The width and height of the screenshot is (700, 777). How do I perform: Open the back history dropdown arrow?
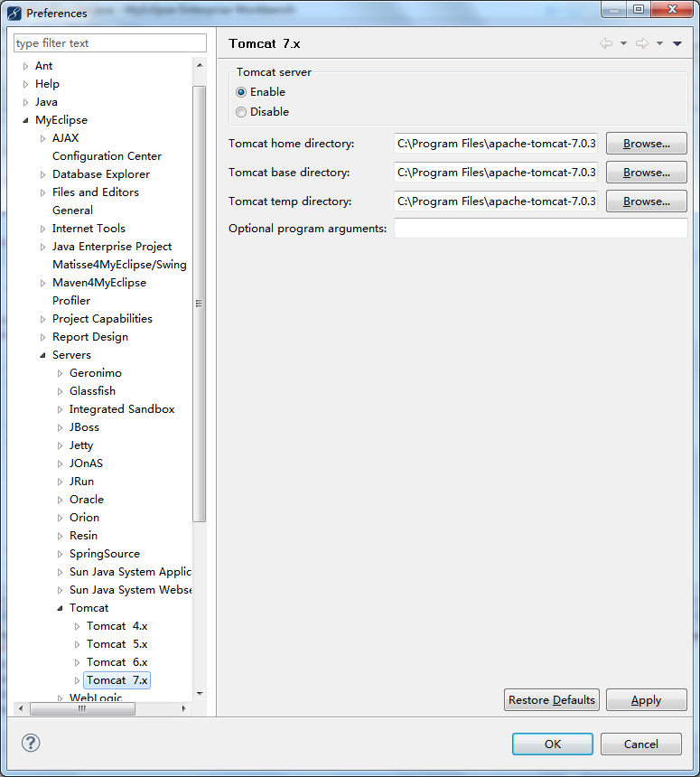coord(624,43)
